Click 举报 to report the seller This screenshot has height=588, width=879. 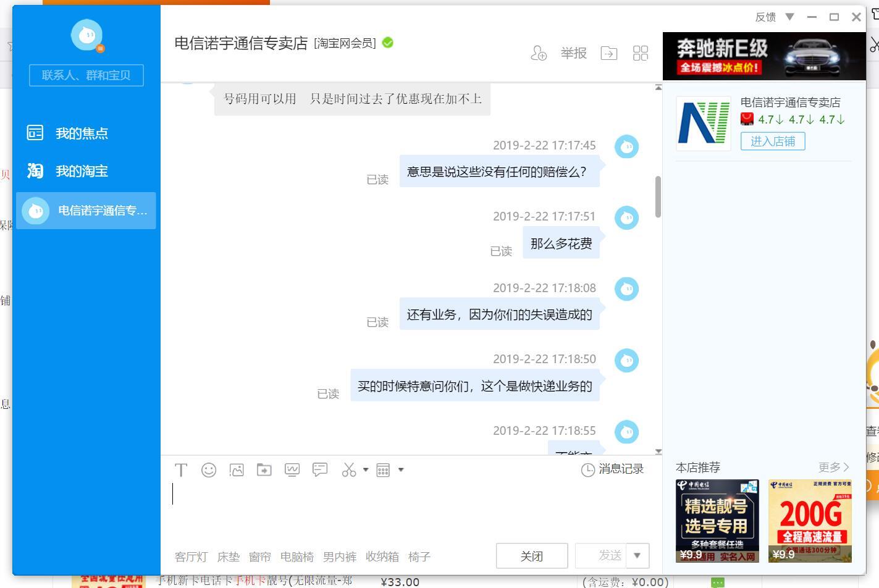574,53
